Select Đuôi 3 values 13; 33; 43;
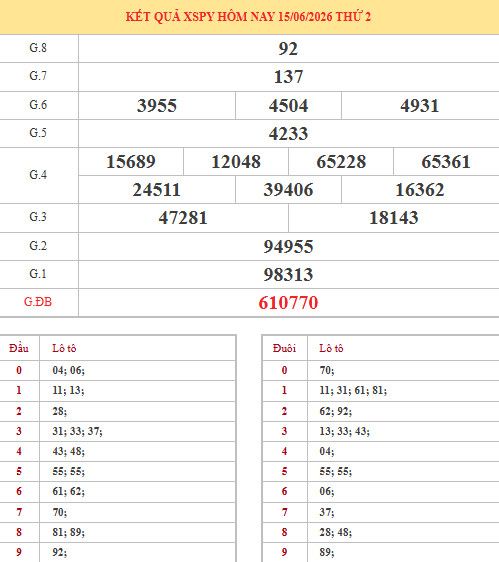Image resolution: width=499 pixels, height=562 pixels. pos(344,431)
